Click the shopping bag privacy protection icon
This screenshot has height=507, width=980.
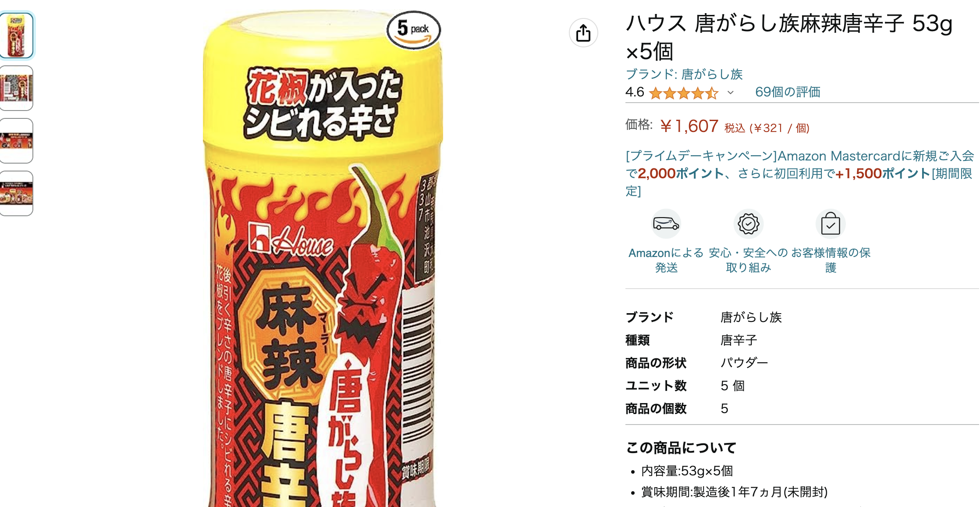coord(830,224)
